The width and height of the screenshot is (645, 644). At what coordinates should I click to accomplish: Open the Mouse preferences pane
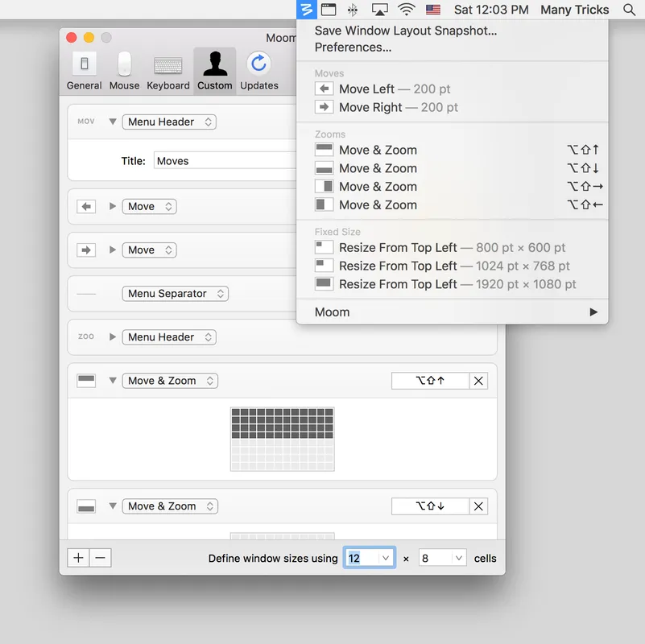[x=124, y=71]
